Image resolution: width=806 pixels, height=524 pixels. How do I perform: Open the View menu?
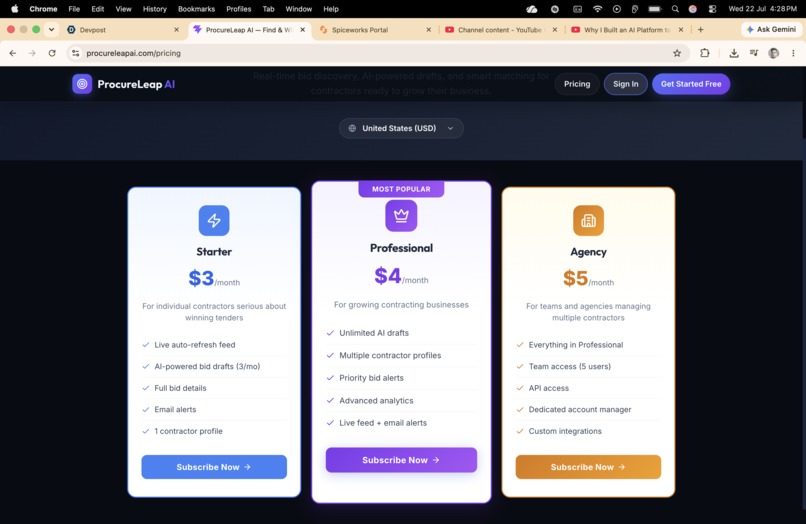pos(123,9)
